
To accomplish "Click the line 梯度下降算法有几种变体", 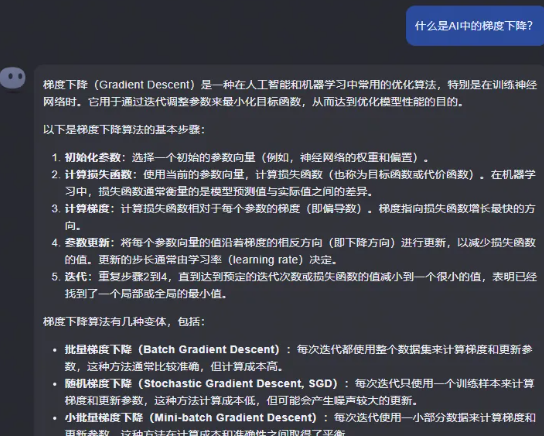I will pyautogui.click(x=124, y=322).
